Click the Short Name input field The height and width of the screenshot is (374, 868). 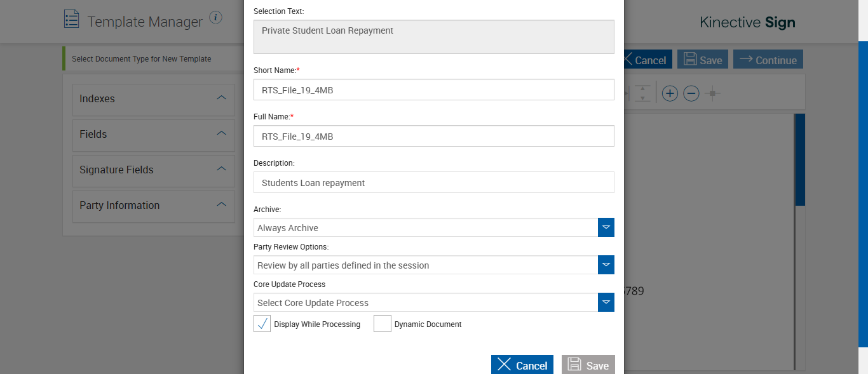[433, 90]
